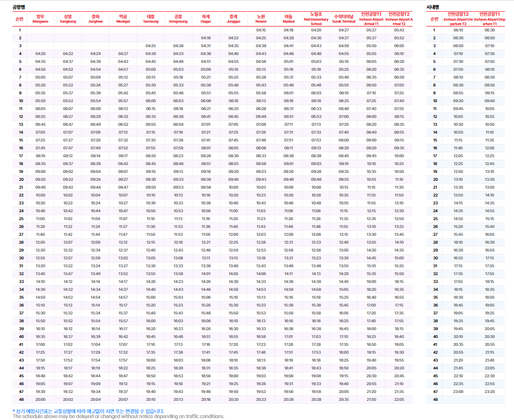This screenshot has height=420, width=514.
Task: Select the 하계 Hagye column header
Action: pos(206,19)
